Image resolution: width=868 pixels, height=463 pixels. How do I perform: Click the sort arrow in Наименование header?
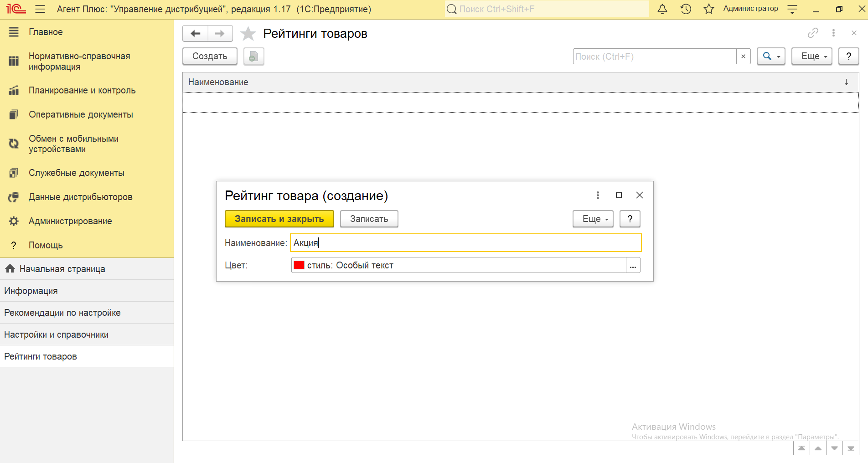(x=846, y=82)
